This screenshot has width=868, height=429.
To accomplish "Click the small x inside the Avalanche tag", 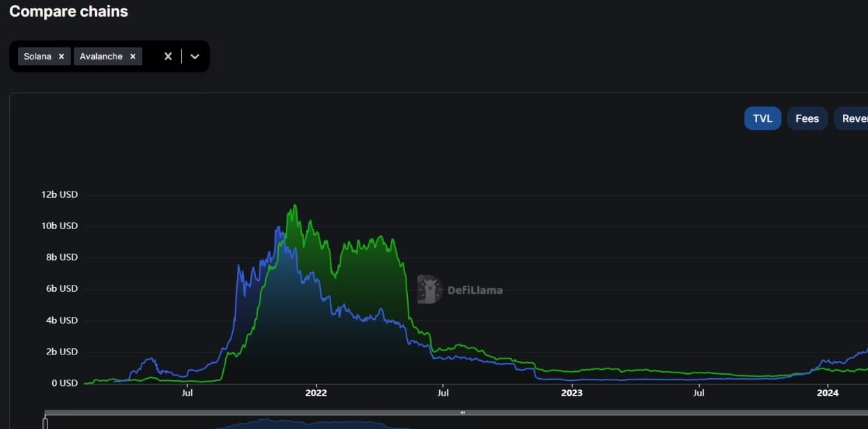I will [132, 56].
